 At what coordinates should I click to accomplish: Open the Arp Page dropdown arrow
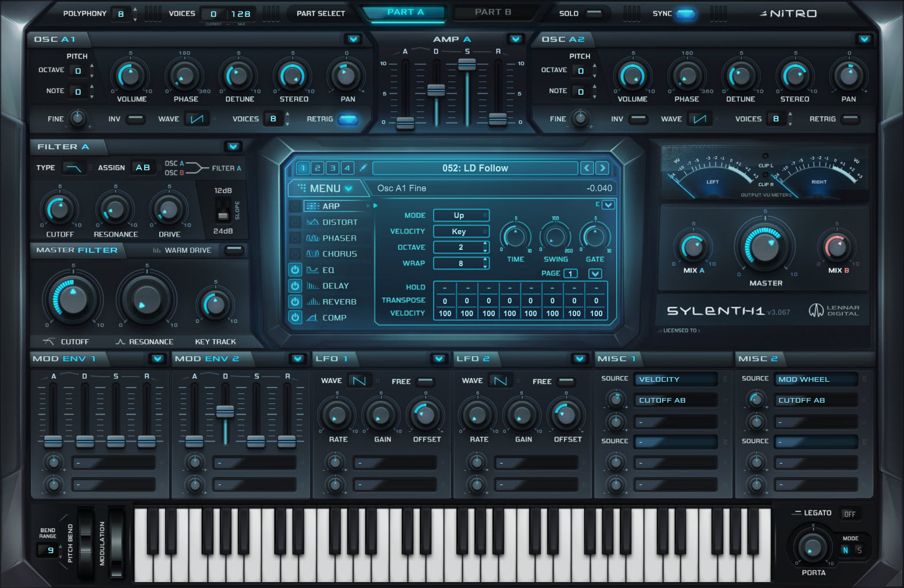[595, 274]
